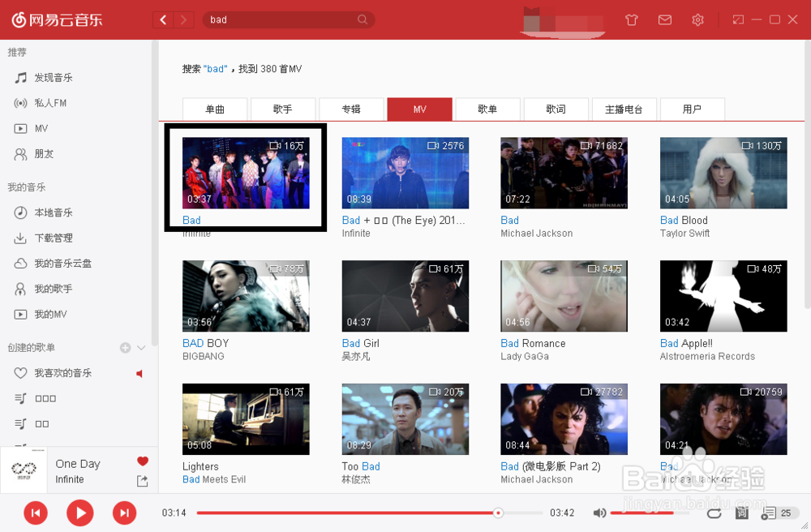Open Bad (微电影版 Part 2) thumbnail

point(564,418)
